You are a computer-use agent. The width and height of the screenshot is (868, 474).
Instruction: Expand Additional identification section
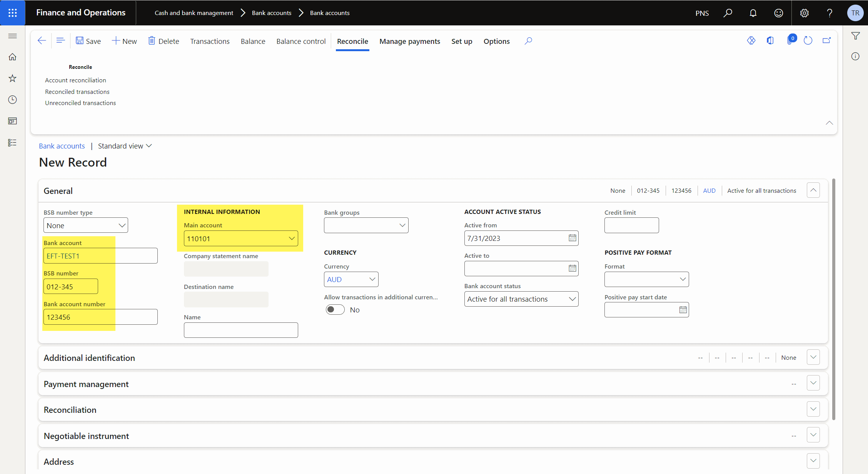click(x=813, y=357)
